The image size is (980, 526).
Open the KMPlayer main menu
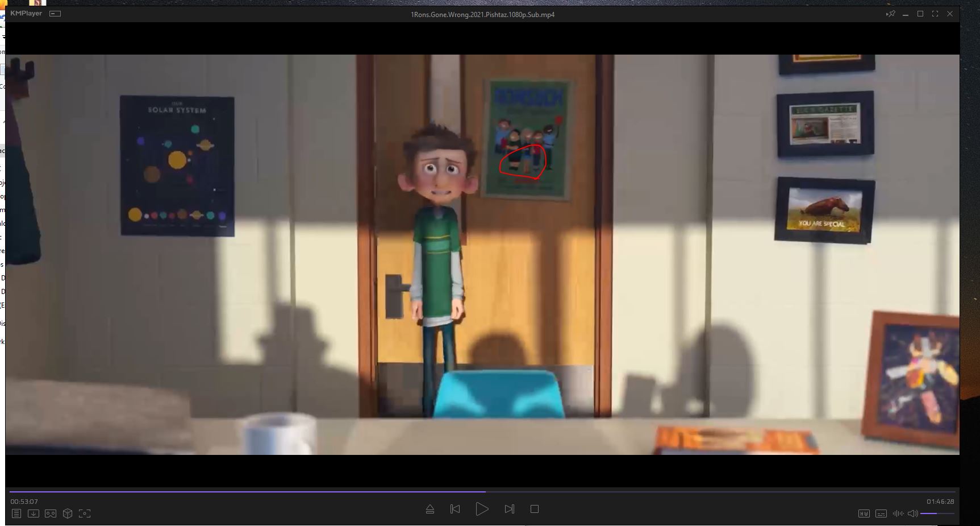click(x=26, y=13)
